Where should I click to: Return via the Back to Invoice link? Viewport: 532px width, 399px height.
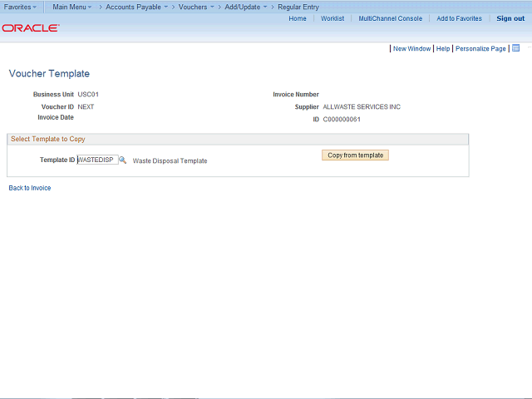(x=30, y=188)
